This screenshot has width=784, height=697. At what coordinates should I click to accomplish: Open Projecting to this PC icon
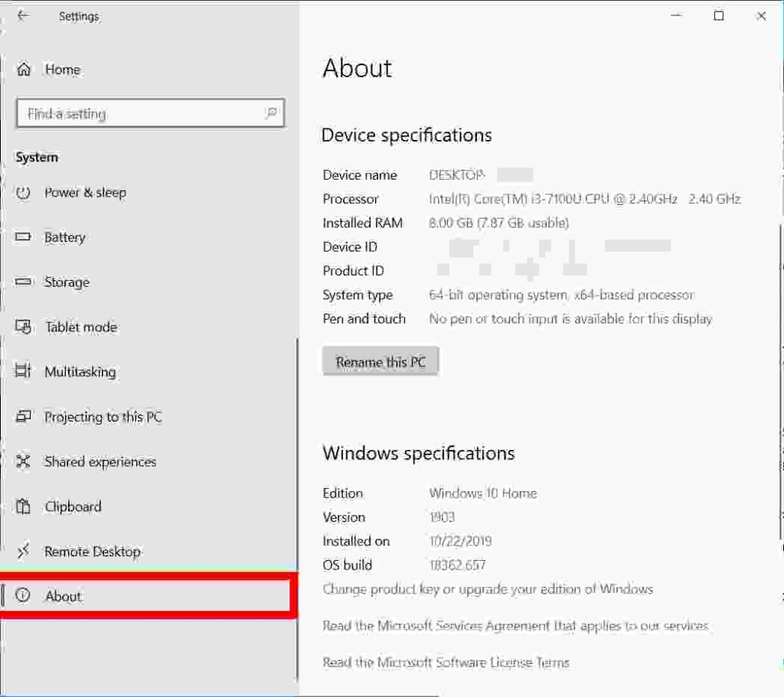coord(23,417)
